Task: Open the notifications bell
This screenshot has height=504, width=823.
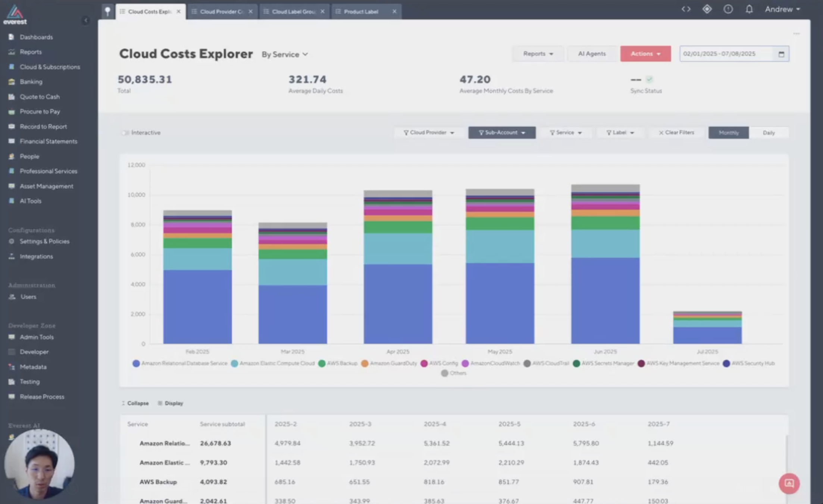Action: pyautogui.click(x=749, y=9)
